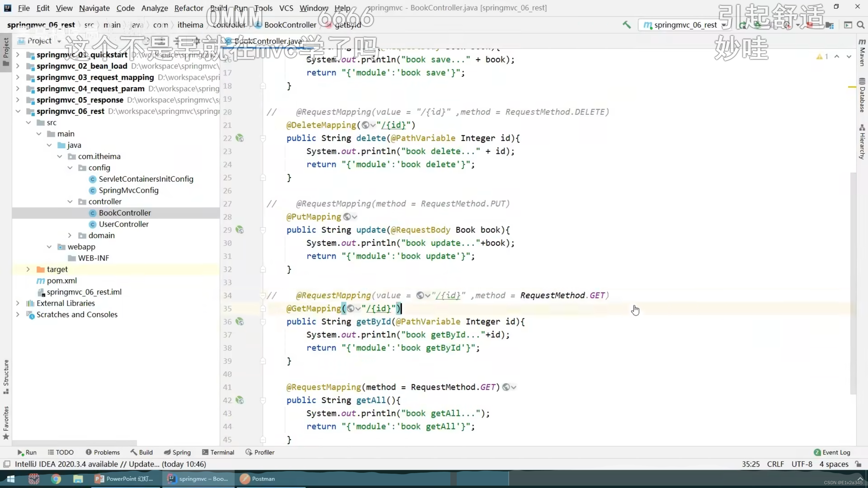Image resolution: width=868 pixels, height=488 pixels.
Task: Click the IDEA update available notification
Action: coord(110,464)
